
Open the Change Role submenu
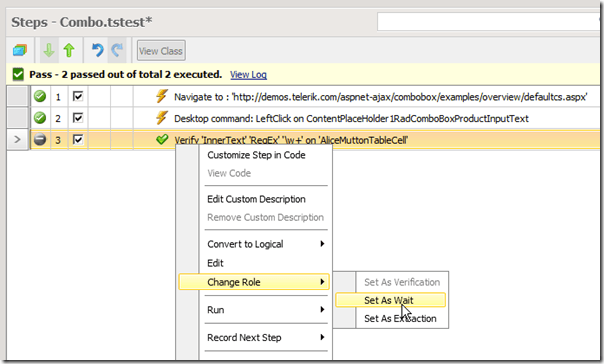coord(254,282)
